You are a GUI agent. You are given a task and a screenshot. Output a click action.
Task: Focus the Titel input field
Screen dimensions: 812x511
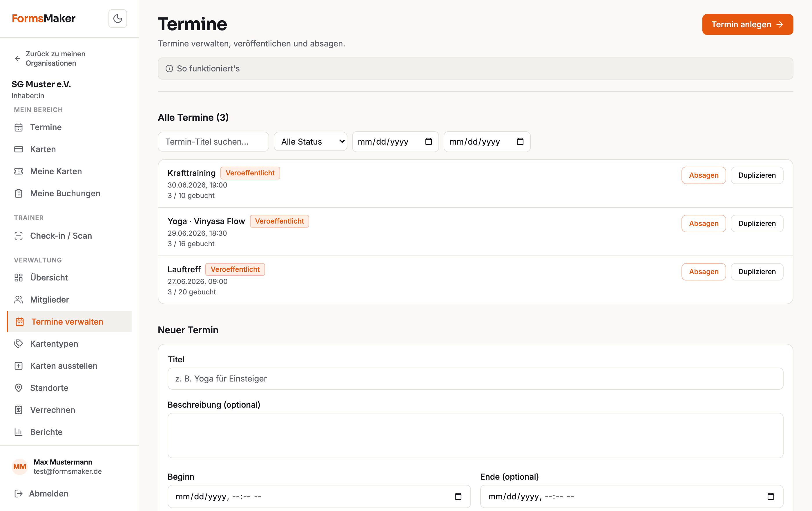[476, 379]
